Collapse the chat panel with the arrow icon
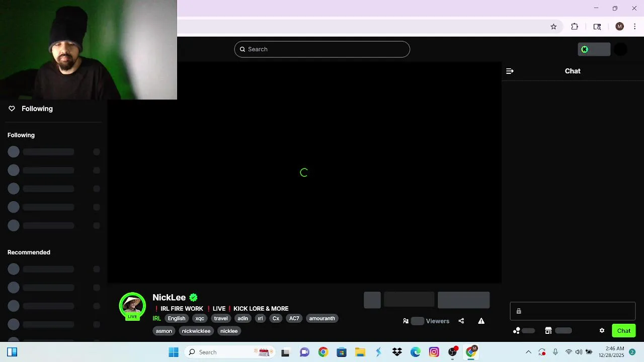 pos(510,71)
